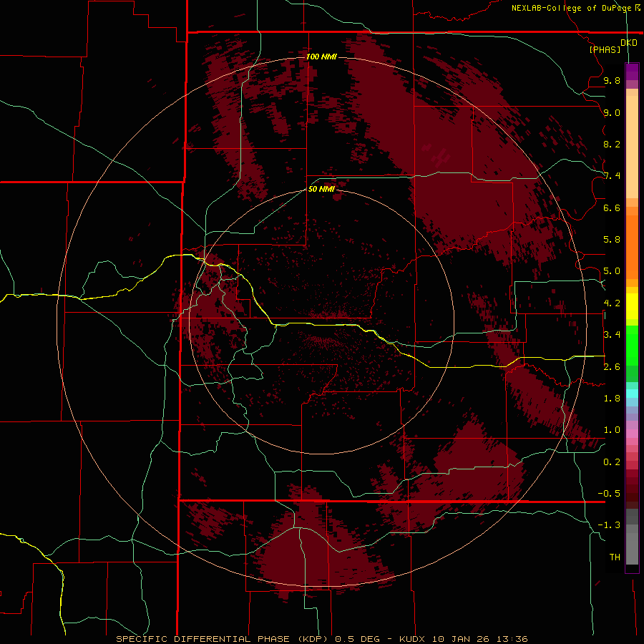Click the TH label on the scale

tap(615, 557)
